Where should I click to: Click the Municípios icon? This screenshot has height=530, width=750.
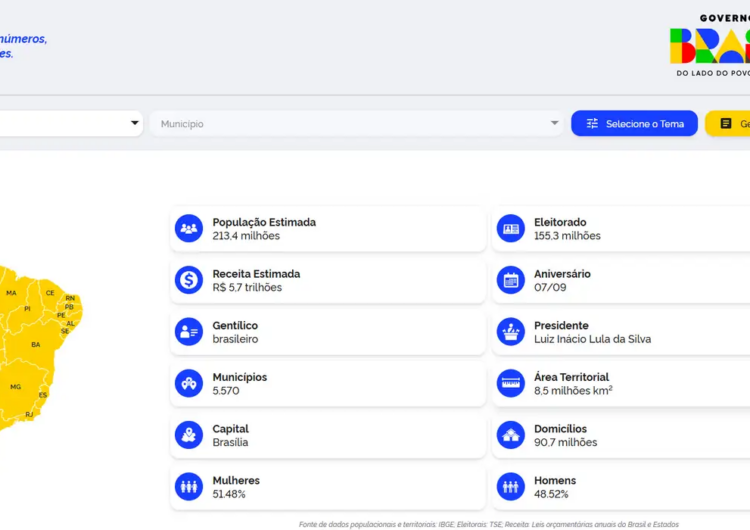pos(189,384)
